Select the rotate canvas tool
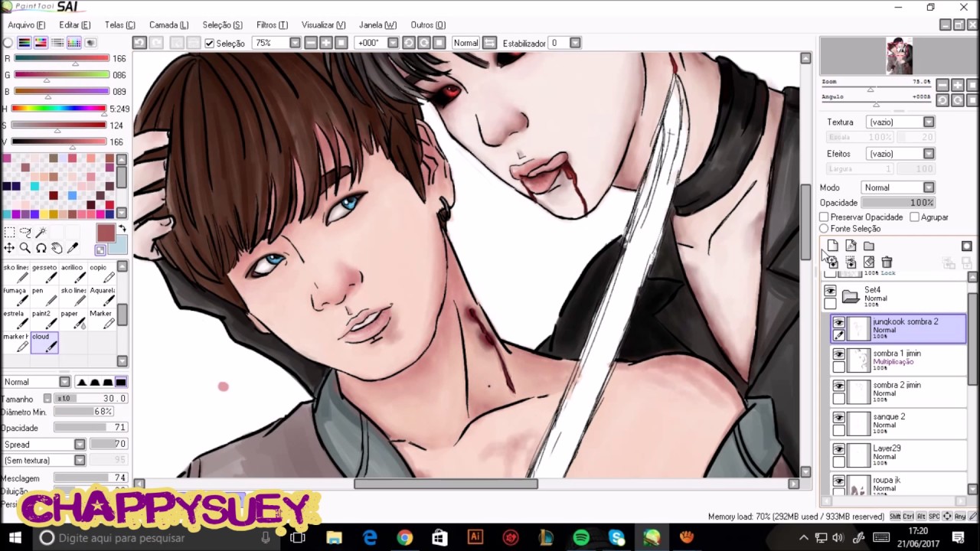Screen dimensions: 980x551 [41, 248]
